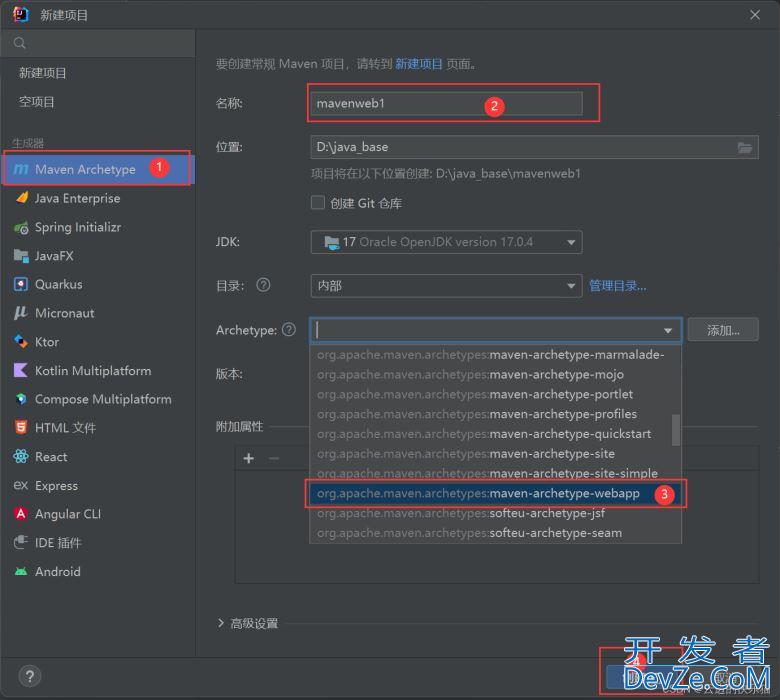Screen dimensions: 780x700
Task: Click the Quarkus generator icon
Action: [21, 285]
